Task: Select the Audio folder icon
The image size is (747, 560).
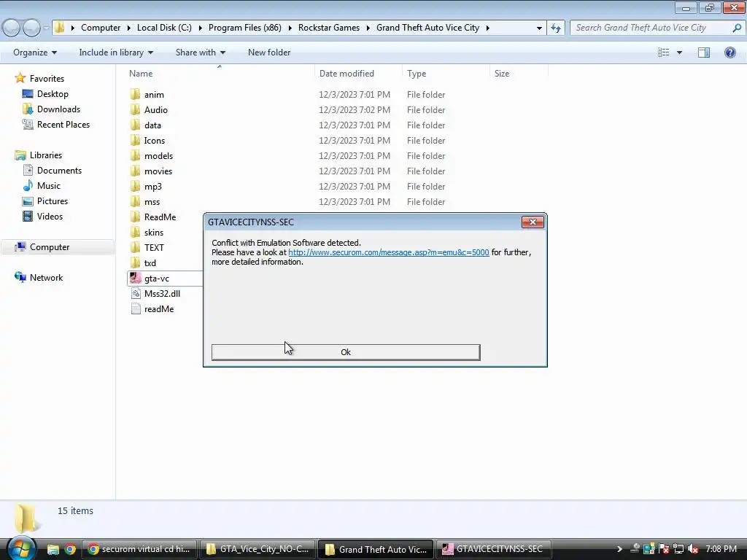Action: [x=135, y=109]
